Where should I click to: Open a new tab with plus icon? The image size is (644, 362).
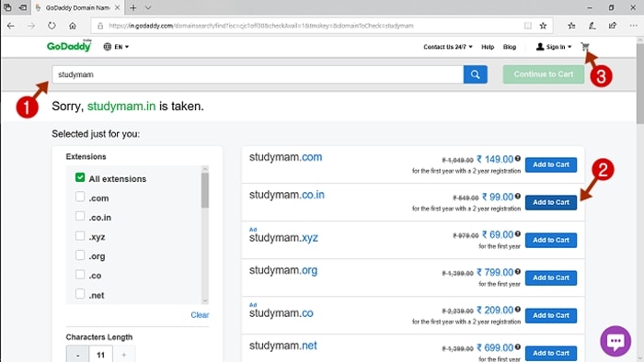133,7
